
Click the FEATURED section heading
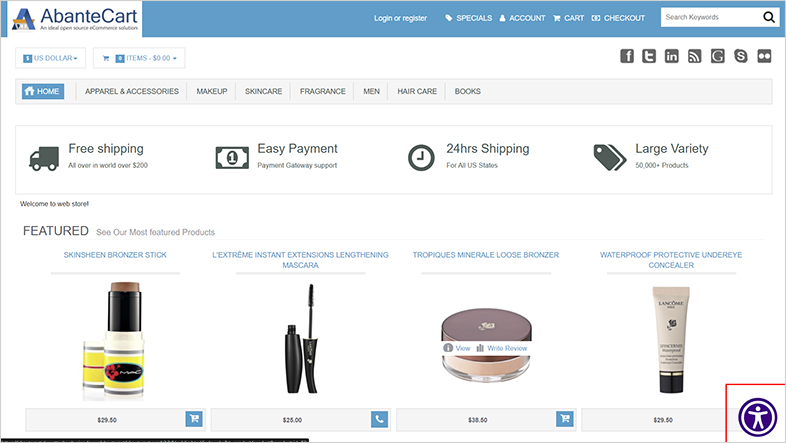click(56, 231)
